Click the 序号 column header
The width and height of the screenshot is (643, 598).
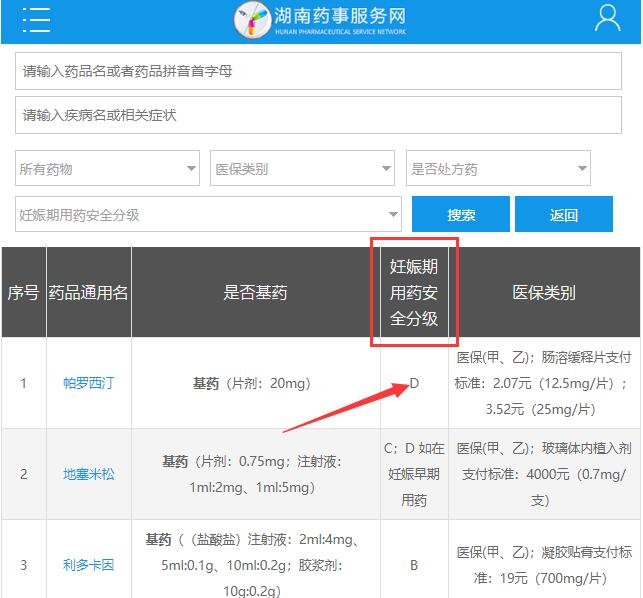click(x=23, y=292)
